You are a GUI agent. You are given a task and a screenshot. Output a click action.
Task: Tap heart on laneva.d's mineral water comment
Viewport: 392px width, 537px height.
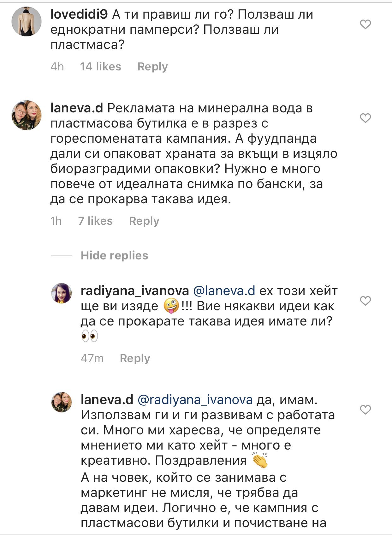365,118
